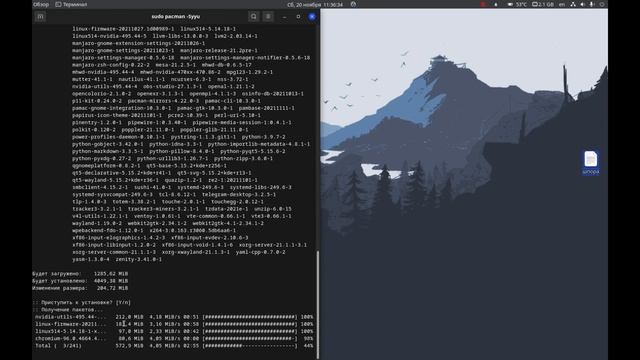The width and height of the screenshot is (640, 360).
Task: Close the sudo pacman terminal window
Action: (x=312, y=17)
